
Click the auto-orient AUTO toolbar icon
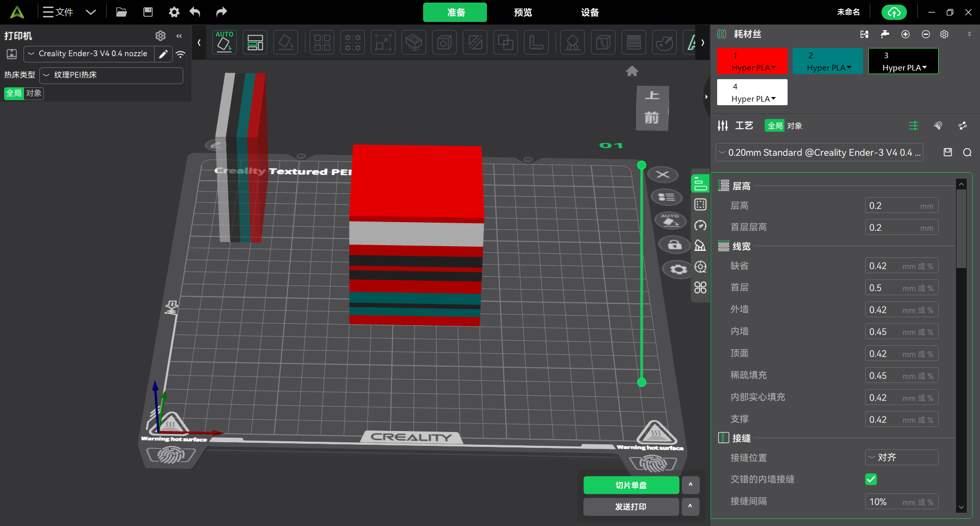[x=225, y=42]
